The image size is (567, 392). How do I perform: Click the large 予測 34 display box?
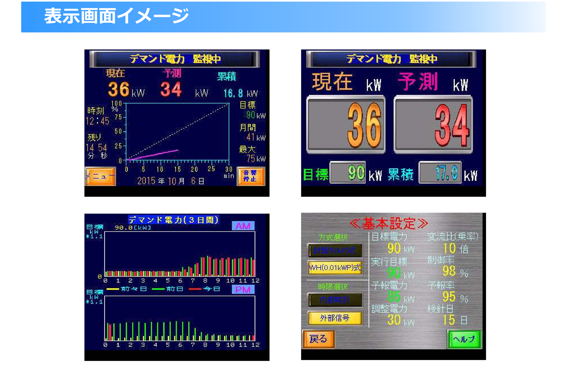point(433,125)
